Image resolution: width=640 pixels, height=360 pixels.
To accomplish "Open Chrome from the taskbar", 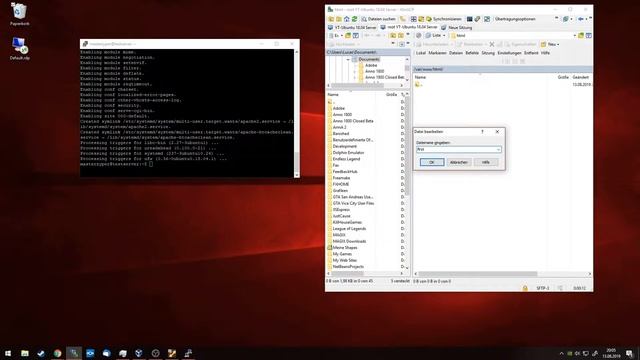I will 57,353.
